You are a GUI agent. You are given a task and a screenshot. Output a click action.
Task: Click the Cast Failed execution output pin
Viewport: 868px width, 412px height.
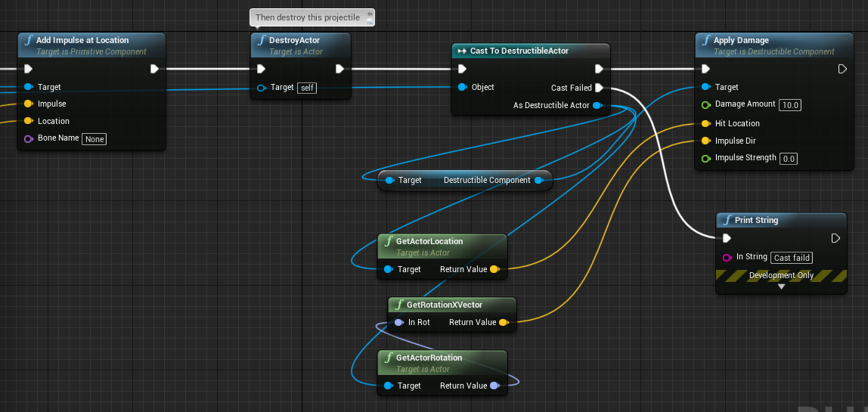click(x=598, y=88)
